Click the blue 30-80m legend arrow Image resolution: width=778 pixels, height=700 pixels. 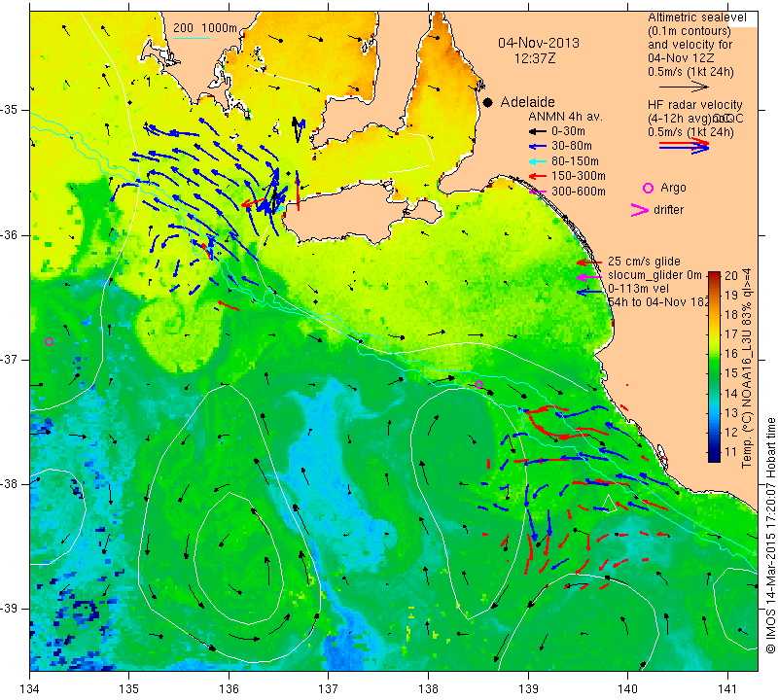[x=537, y=147]
